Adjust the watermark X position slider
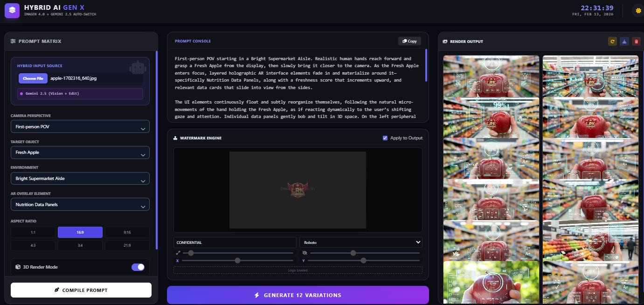 pos(238,261)
